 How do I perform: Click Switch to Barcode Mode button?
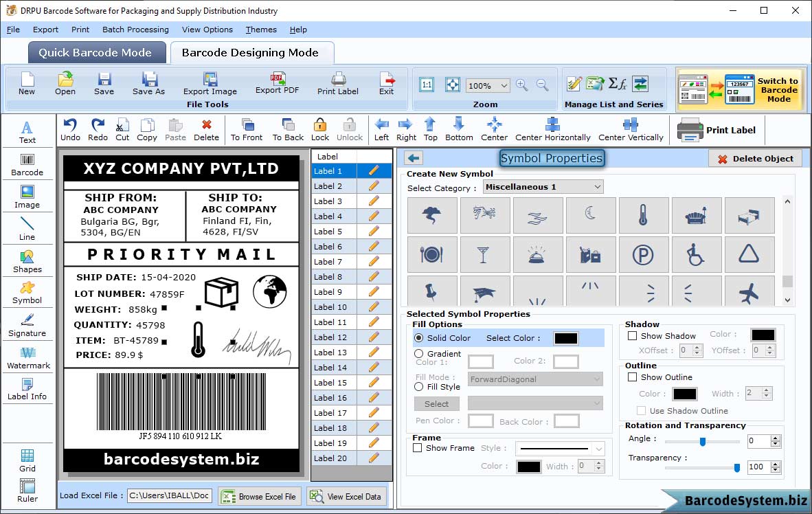tap(741, 89)
